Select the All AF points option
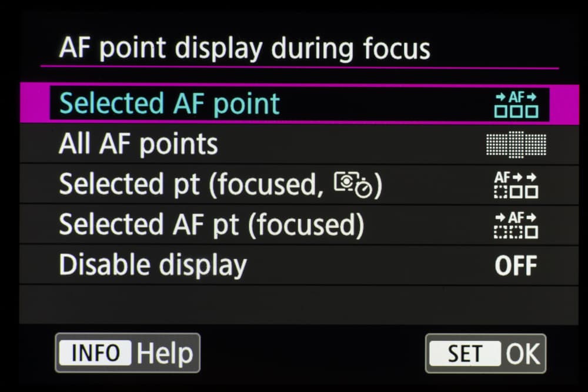Image resolution: width=588 pixels, height=392 pixels. [x=139, y=145]
